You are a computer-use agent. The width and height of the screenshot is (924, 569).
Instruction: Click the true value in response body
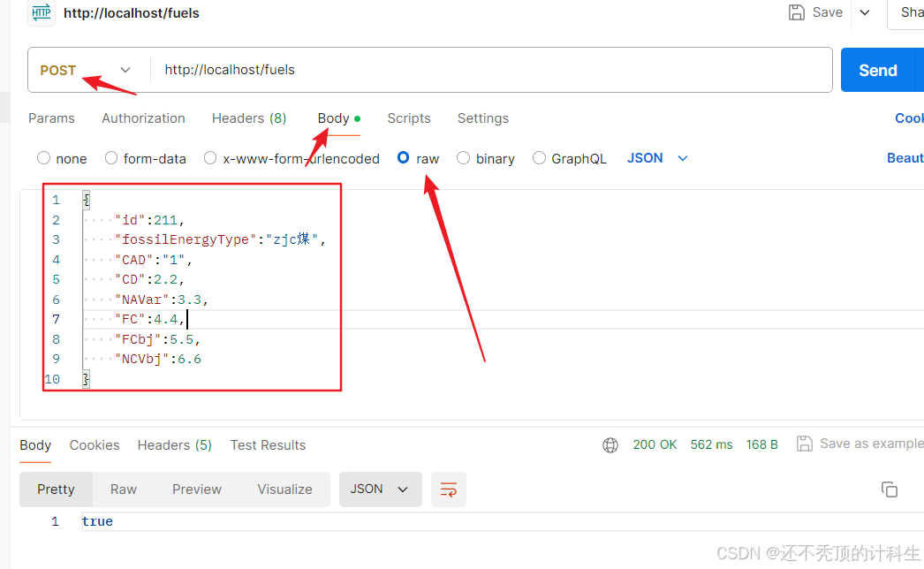tap(97, 521)
